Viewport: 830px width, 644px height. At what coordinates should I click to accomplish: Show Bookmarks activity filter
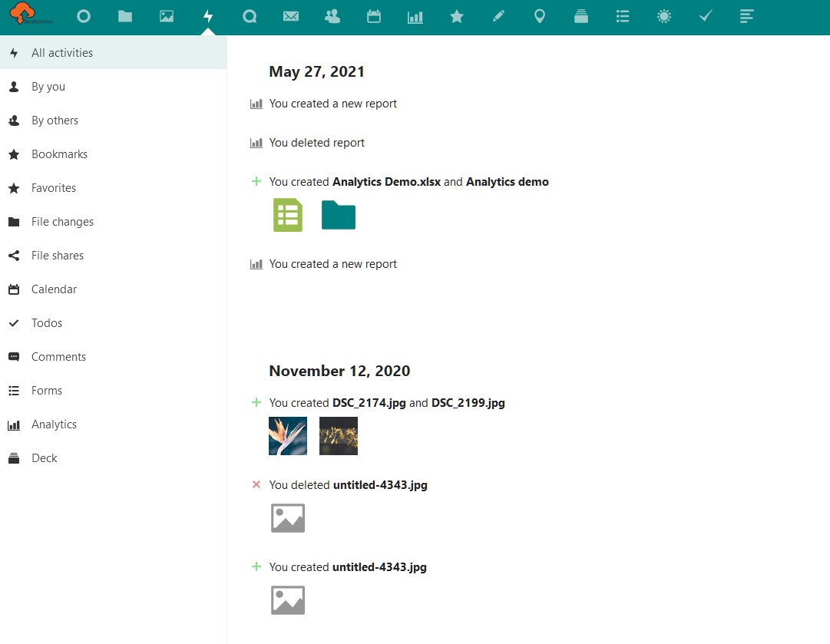[114, 154]
